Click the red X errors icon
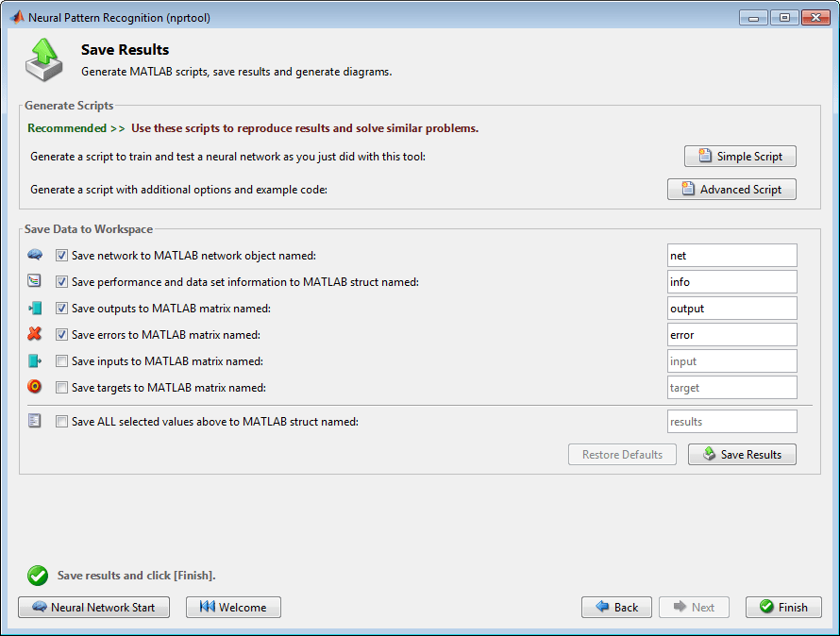The image size is (840, 636). point(35,334)
